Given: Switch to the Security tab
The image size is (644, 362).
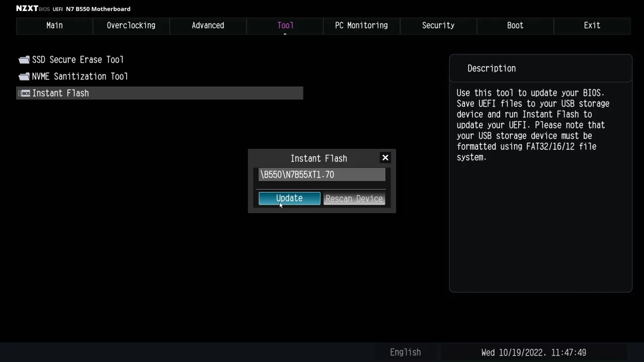Looking at the screenshot, I should tap(438, 26).
